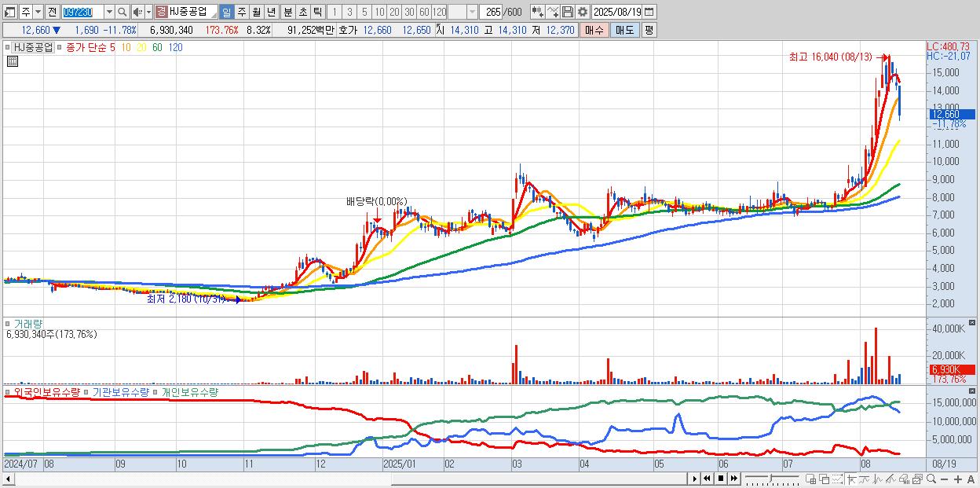Zoom in chart with the plus icon
The image size is (980, 488).
(x=958, y=479)
